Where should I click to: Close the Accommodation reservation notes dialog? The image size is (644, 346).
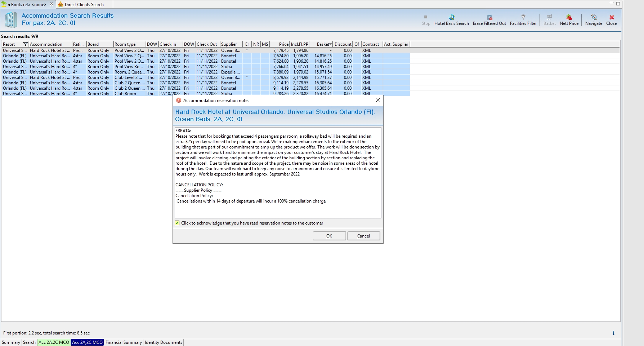378,100
